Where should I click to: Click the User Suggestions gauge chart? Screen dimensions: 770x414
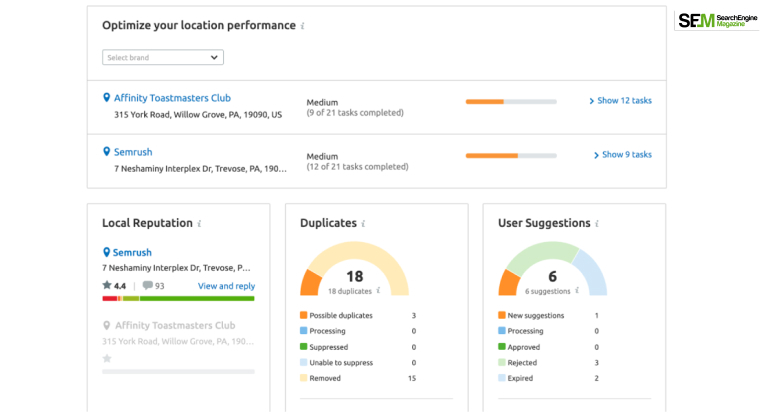[x=552, y=269]
